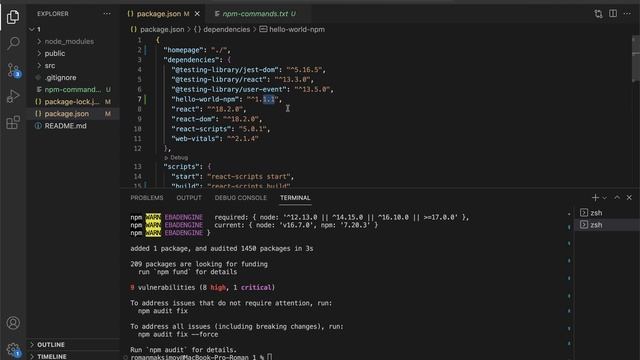Click the "start" script line
Screen dimensions: 640x360
point(233,177)
